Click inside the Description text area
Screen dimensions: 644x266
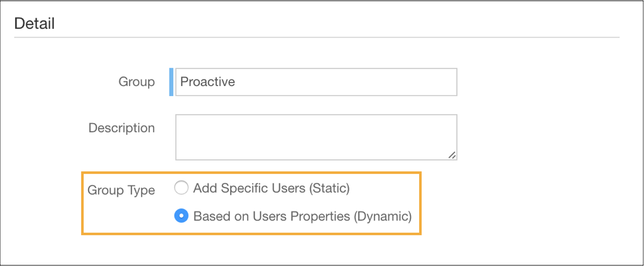tap(316, 137)
